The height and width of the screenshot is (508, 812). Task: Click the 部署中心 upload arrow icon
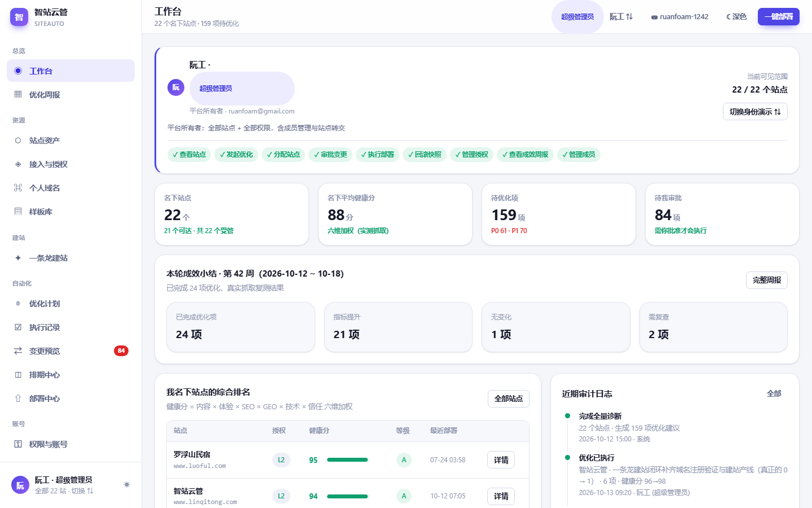click(x=18, y=398)
